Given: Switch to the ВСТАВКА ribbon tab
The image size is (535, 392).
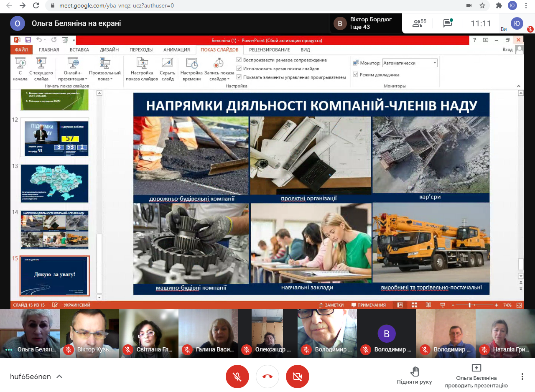Looking at the screenshot, I should pos(79,50).
